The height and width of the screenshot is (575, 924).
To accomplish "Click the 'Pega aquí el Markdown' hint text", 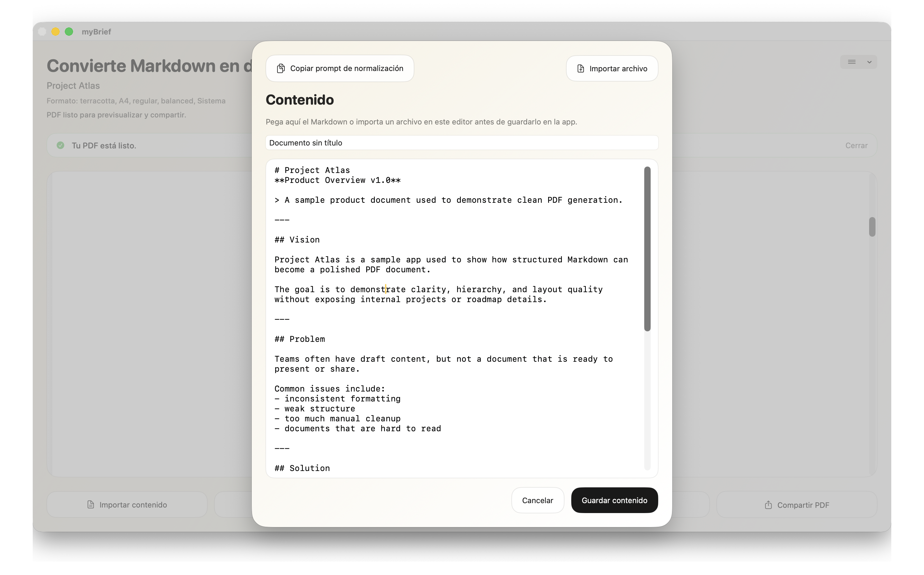I will coord(421,122).
